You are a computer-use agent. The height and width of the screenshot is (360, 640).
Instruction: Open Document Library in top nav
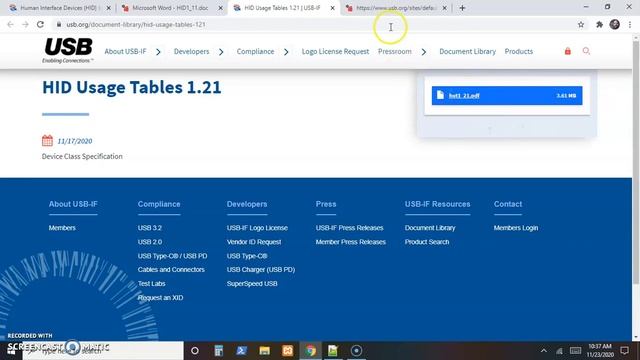click(x=467, y=51)
